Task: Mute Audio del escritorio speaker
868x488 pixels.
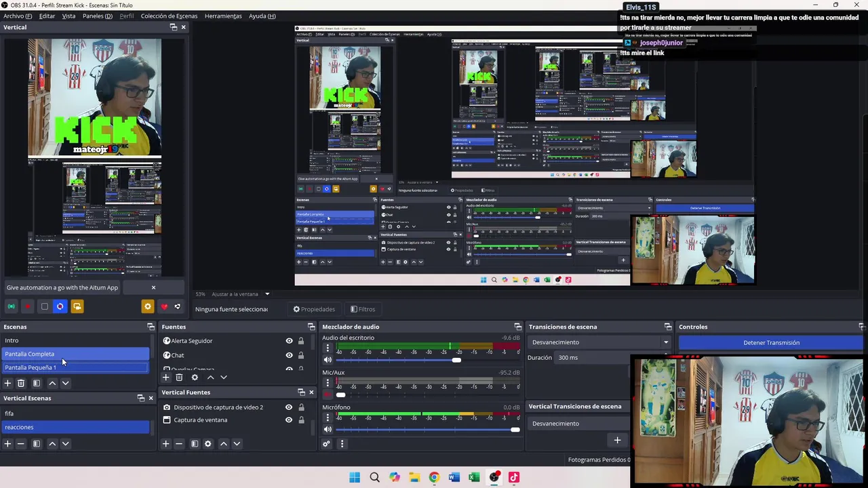Action: (x=328, y=360)
